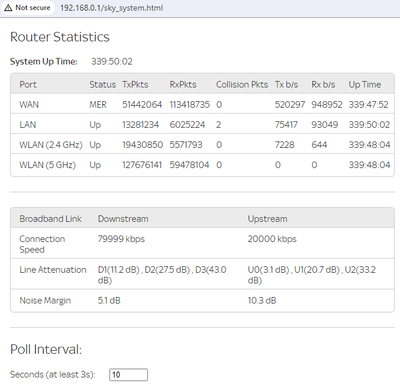The width and height of the screenshot is (400, 384).
Task: Click the Seconds (at least 3s) label
Action: [x=53, y=375]
